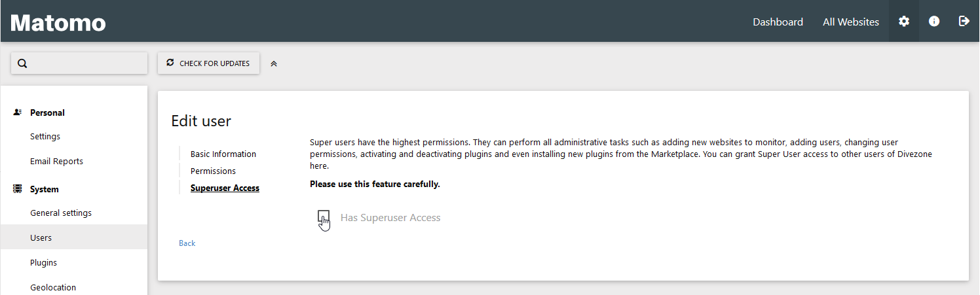Click the Matomo logo

58,23
